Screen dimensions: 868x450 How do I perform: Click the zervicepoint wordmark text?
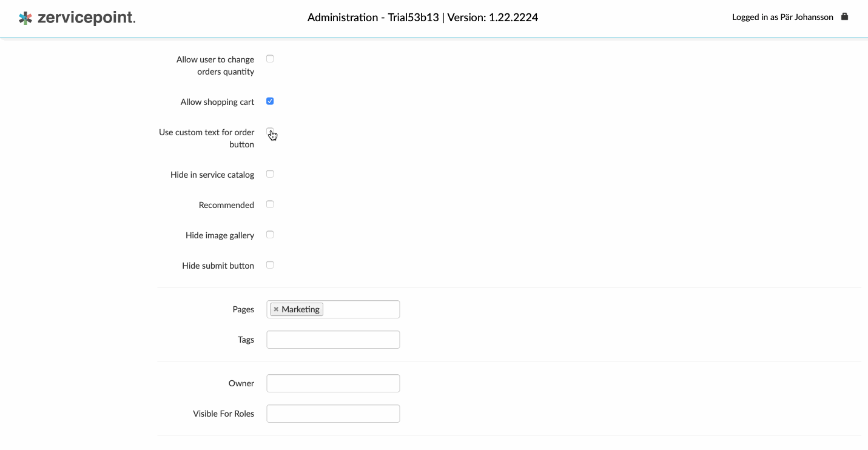86,18
